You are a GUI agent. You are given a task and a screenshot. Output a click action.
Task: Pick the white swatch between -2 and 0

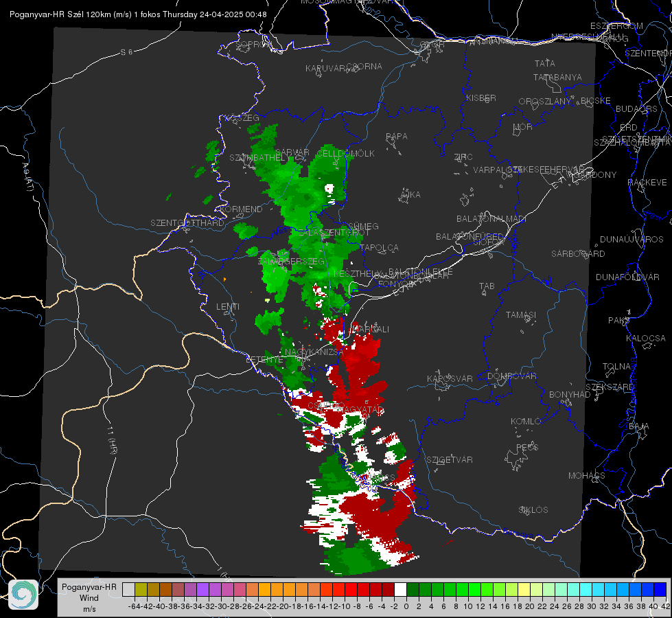(400, 589)
